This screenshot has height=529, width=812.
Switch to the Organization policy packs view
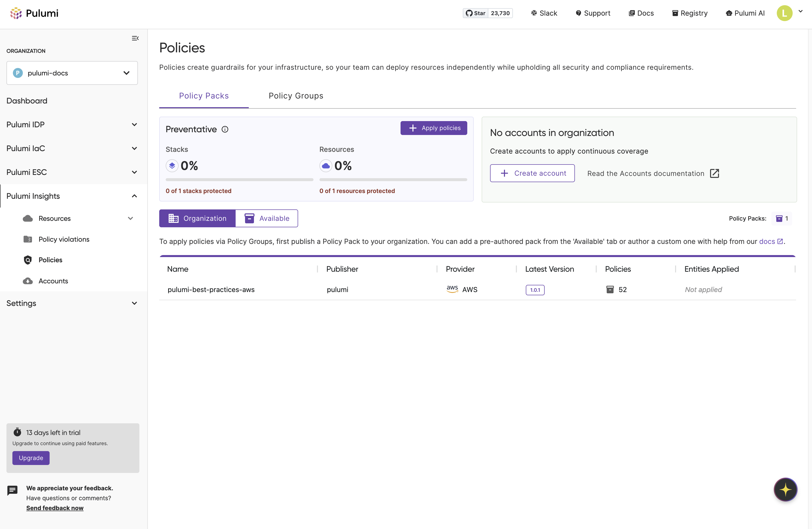point(197,218)
